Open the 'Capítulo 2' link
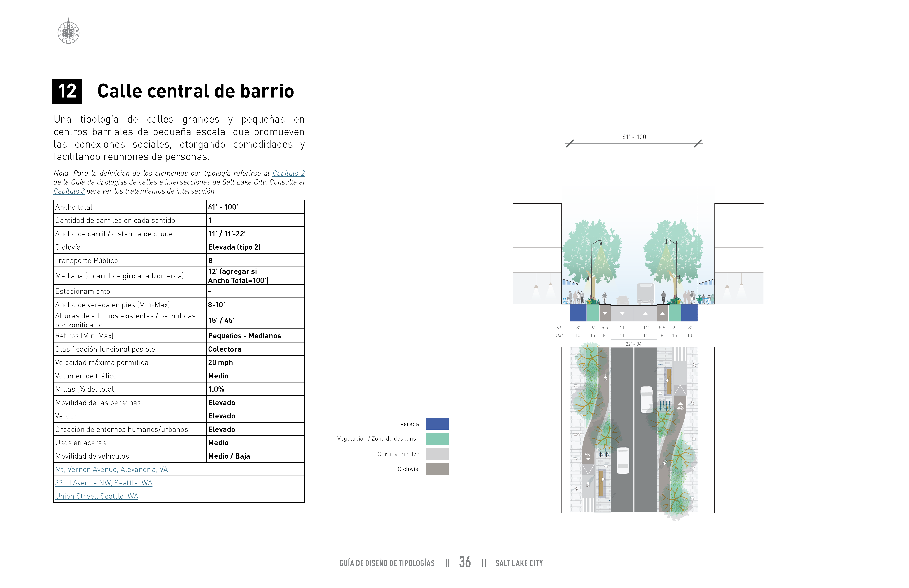The width and height of the screenshot is (909, 588). (x=288, y=173)
